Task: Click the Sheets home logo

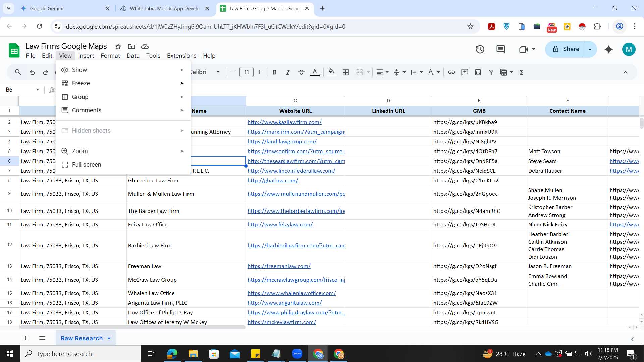Action: (x=14, y=51)
